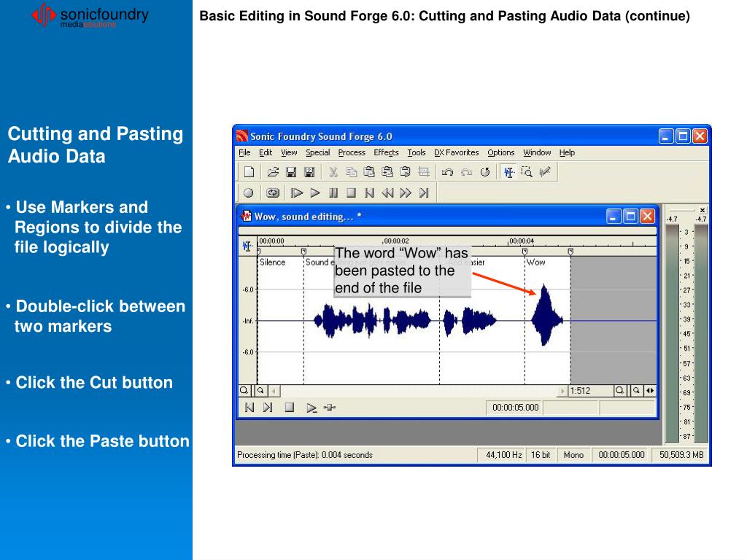Click the smaller level zoom magnifier at waveform bottom-left
The width and height of the screenshot is (747, 560).
pyautogui.click(x=260, y=391)
